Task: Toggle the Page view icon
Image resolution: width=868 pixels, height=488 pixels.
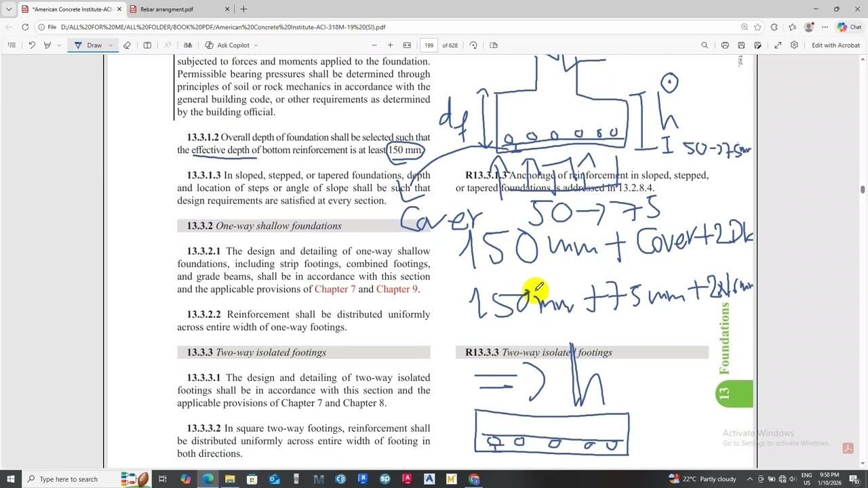Action: [494, 45]
